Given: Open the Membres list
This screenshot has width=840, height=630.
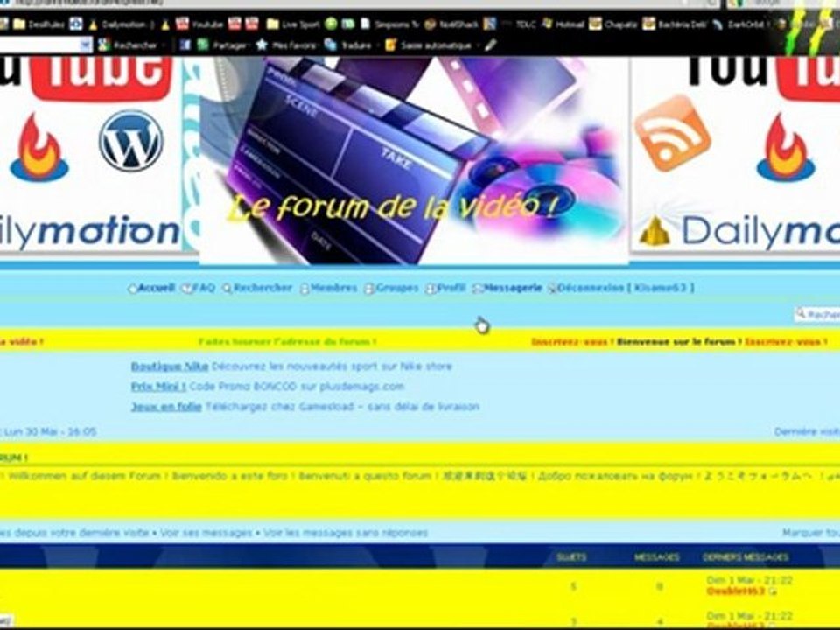Looking at the screenshot, I should point(328,288).
